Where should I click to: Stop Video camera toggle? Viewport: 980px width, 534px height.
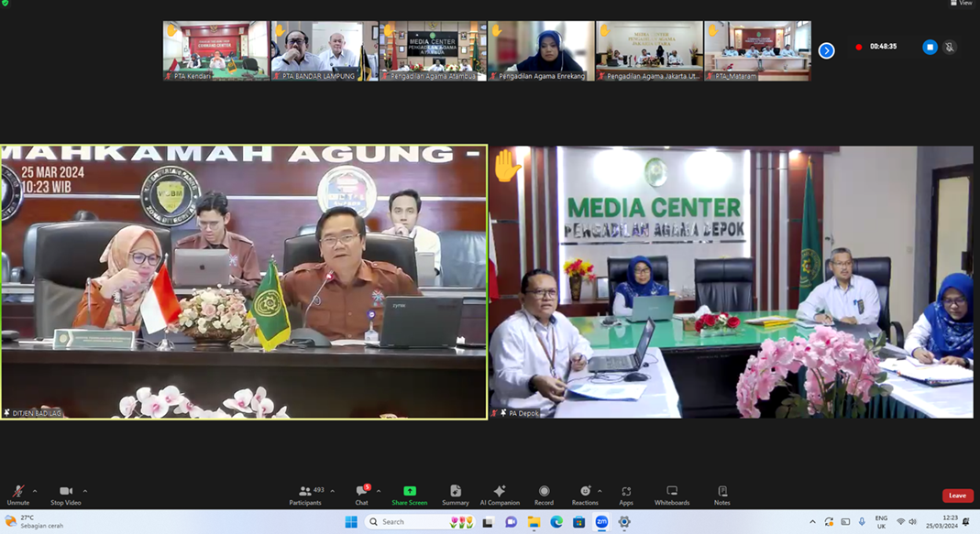click(x=66, y=495)
